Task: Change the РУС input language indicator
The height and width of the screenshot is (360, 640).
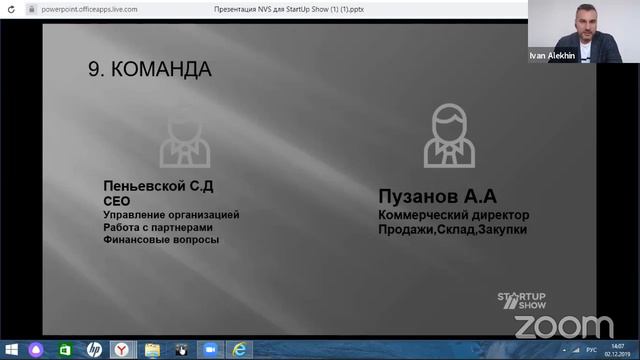Action: 591,350
